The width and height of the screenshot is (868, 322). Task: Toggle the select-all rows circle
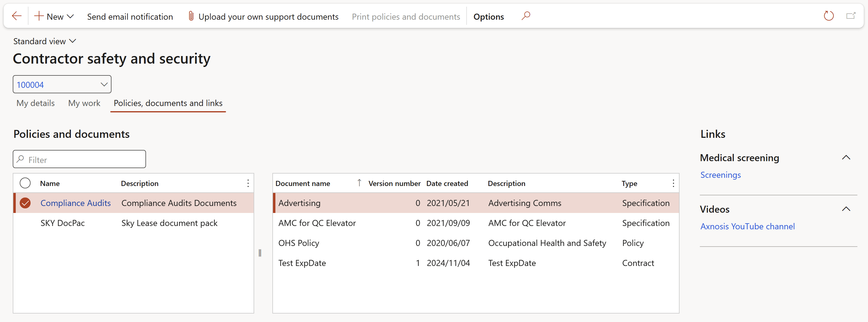[25, 183]
